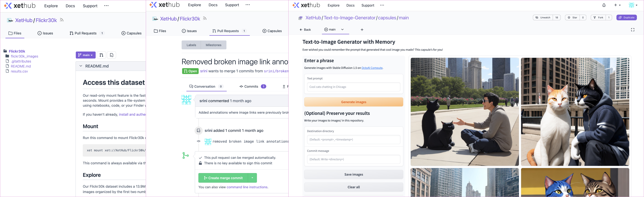The height and width of the screenshot is (197, 644).
Task: Open the generated image of man with black cats
Action: coord(465,112)
